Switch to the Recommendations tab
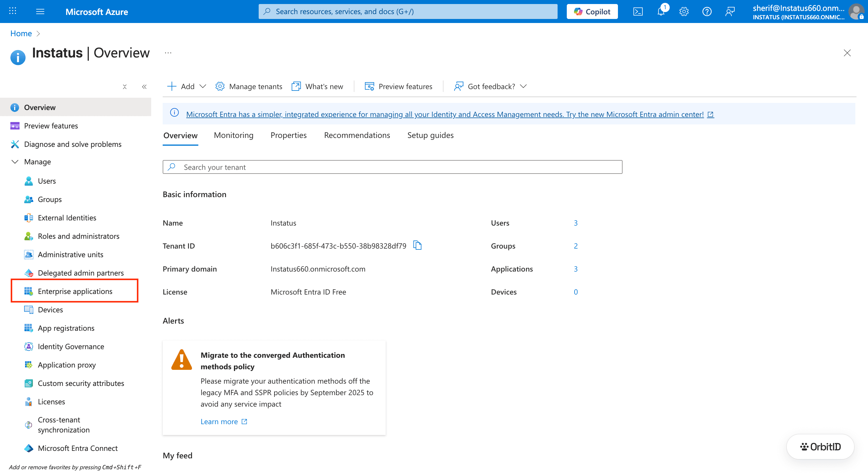This screenshot has height=473, width=868. pos(357,135)
